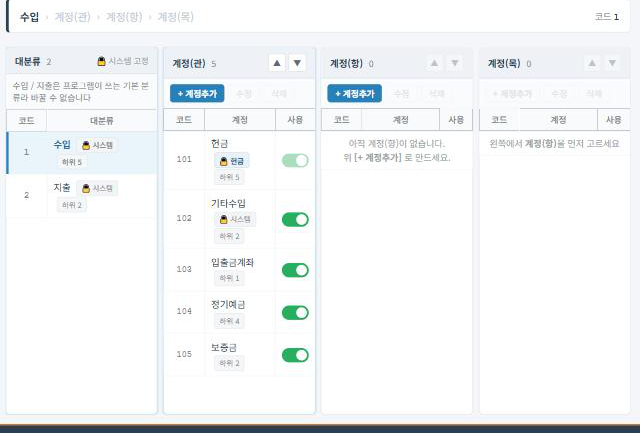Select the 수입 category row
Viewport: 640px width, 433px height.
82,153
